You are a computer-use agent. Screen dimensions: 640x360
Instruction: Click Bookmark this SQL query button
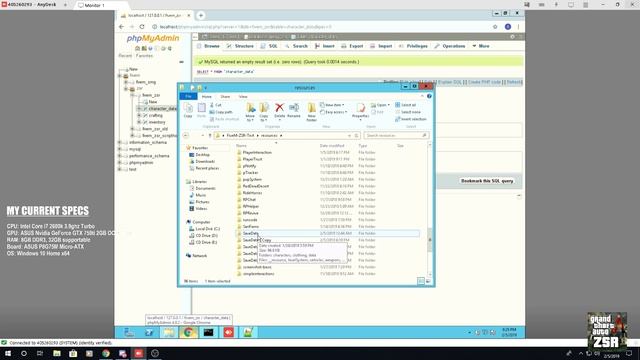pyautogui.click(x=487, y=181)
